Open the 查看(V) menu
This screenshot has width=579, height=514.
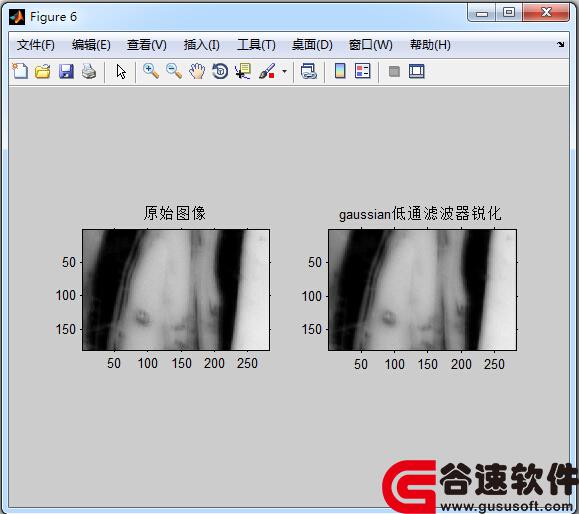(x=147, y=45)
